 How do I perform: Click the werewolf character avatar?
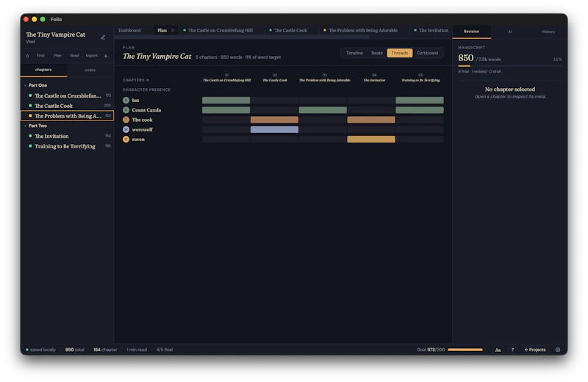click(x=126, y=129)
